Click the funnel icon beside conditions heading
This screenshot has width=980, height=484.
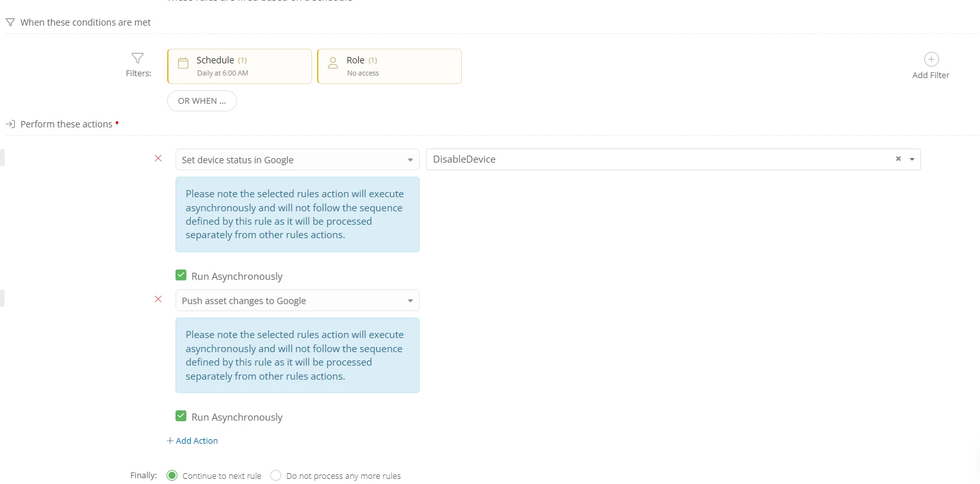tap(10, 22)
